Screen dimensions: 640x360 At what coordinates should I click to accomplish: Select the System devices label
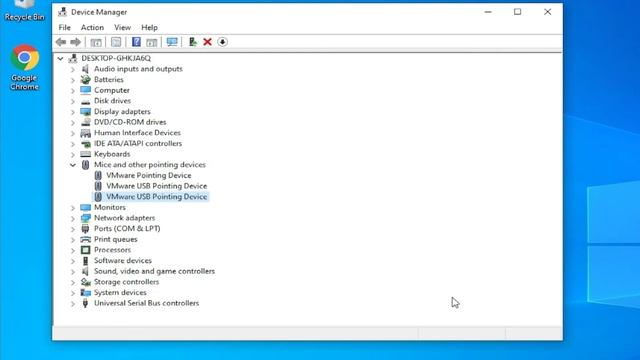click(x=120, y=293)
